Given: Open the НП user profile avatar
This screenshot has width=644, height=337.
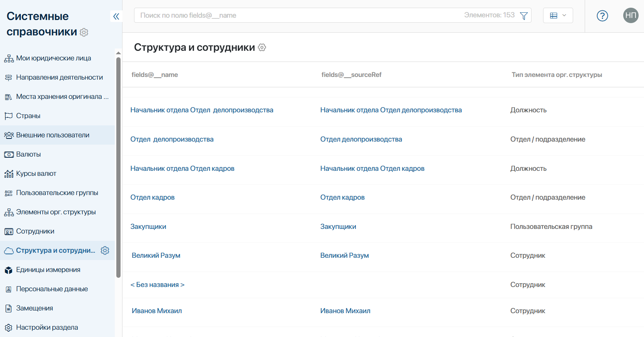Looking at the screenshot, I should tap(631, 15).
